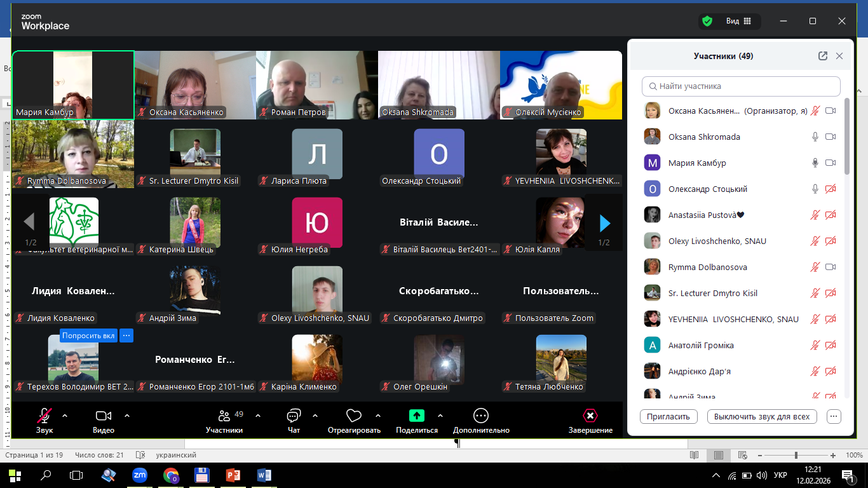The width and height of the screenshot is (868, 488).
Task: Open PowerPoint from the taskbar
Action: click(233, 475)
